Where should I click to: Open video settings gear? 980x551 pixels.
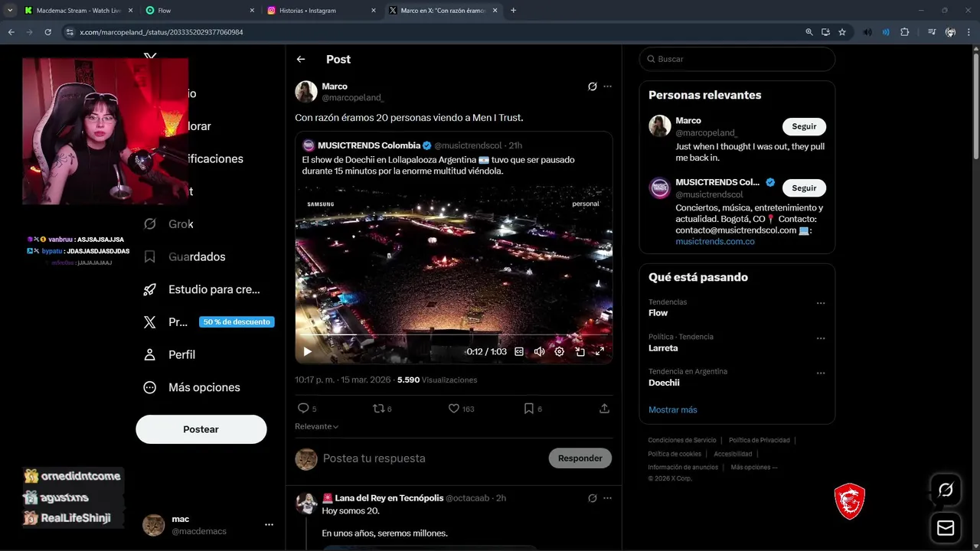(x=560, y=351)
